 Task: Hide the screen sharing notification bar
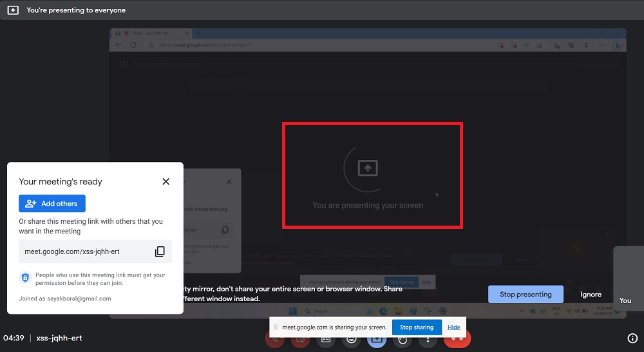point(454,328)
